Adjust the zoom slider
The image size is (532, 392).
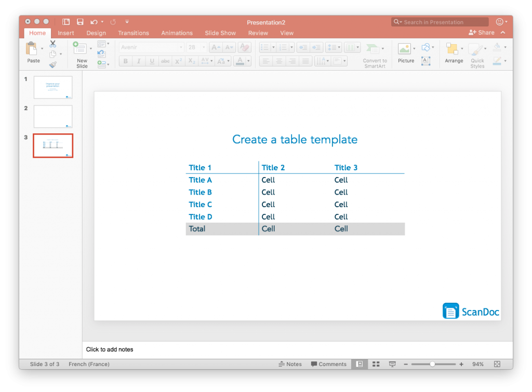[x=433, y=364]
